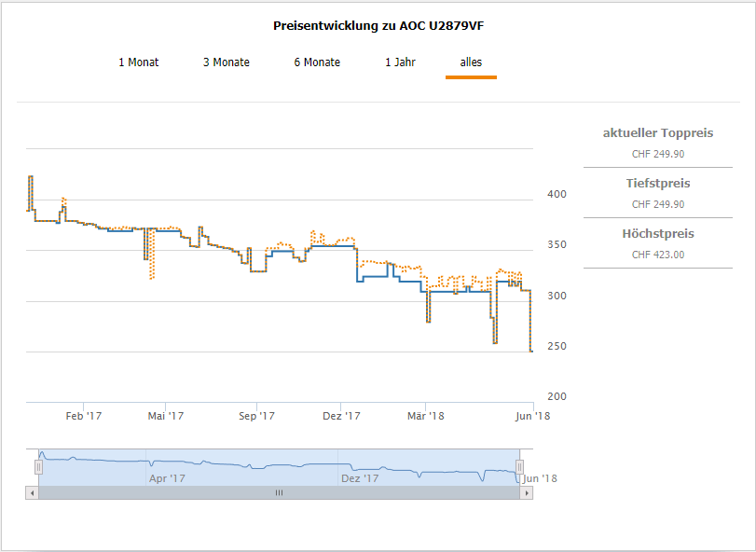The image size is (756, 552).
Task: Click the 300 y-axis label
Action: (x=557, y=296)
